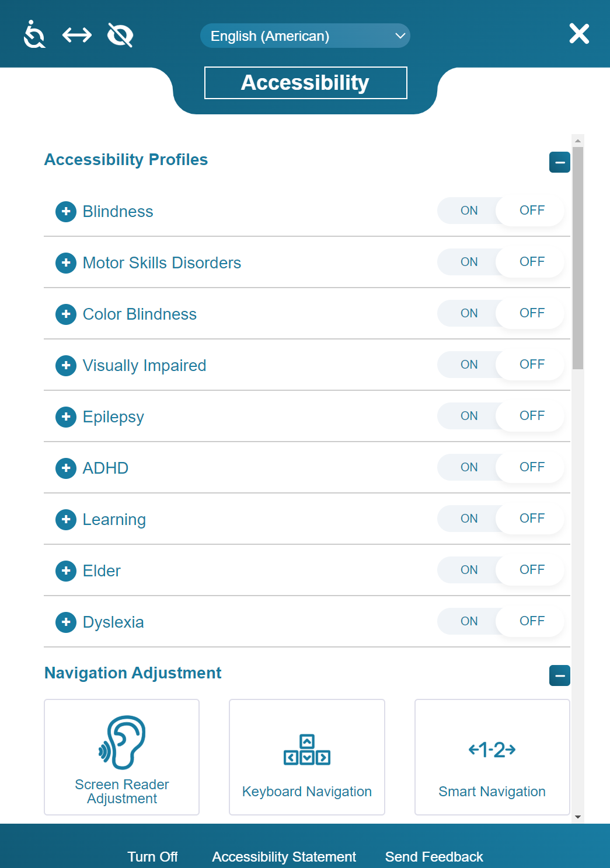The image size is (610, 868).
Task: Click the Smart Navigation 1-2 icon
Action: point(492,750)
